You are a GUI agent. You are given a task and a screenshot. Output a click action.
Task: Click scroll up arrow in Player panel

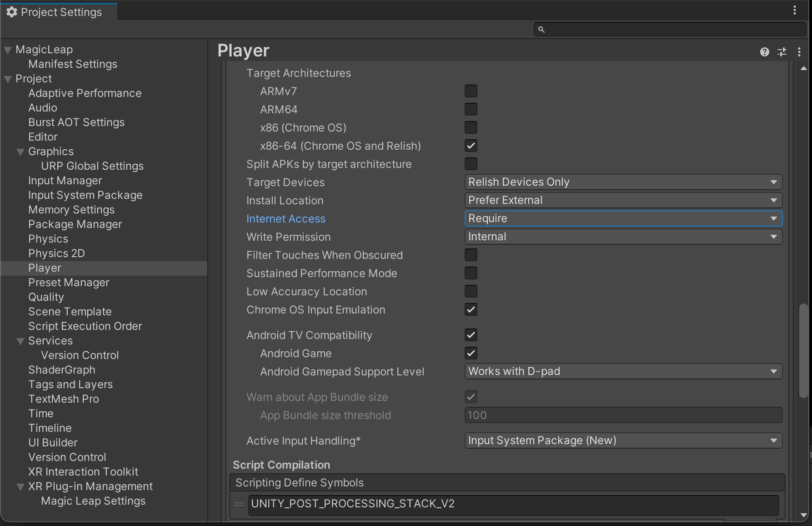[804, 68]
